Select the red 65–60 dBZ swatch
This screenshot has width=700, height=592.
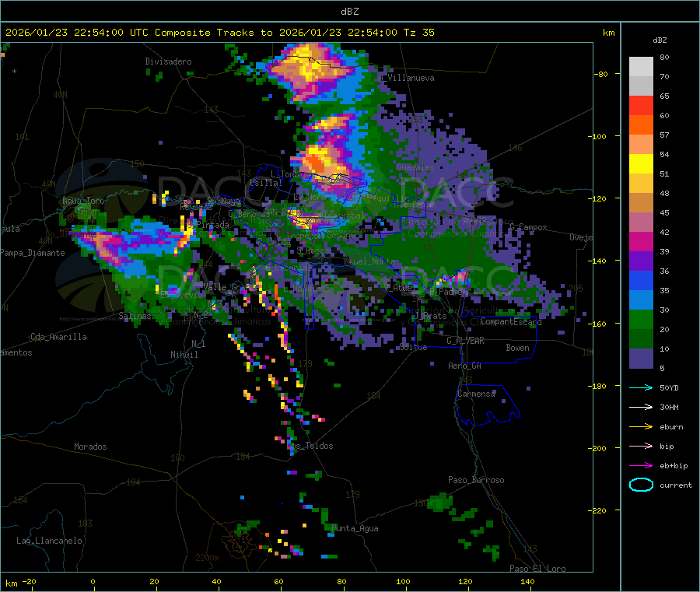pos(641,105)
